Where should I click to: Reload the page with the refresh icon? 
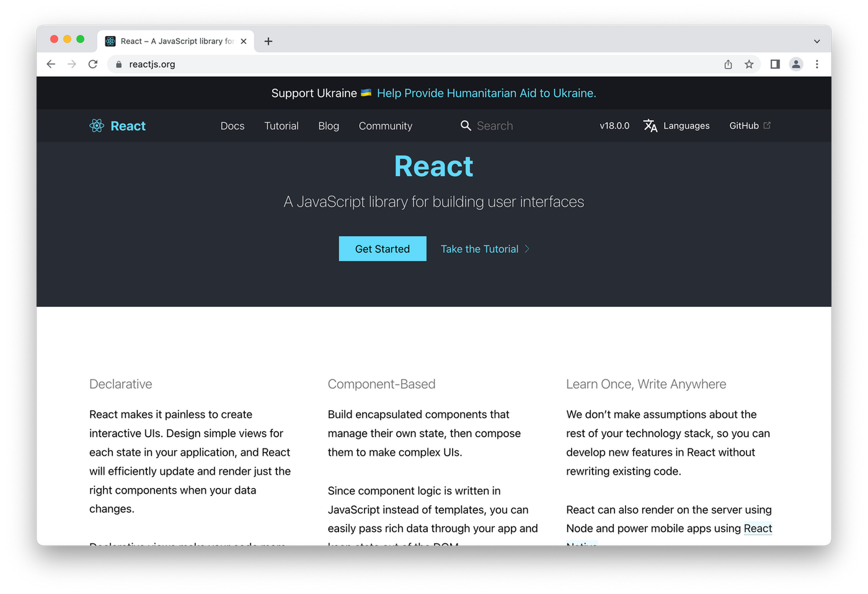pyautogui.click(x=92, y=64)
